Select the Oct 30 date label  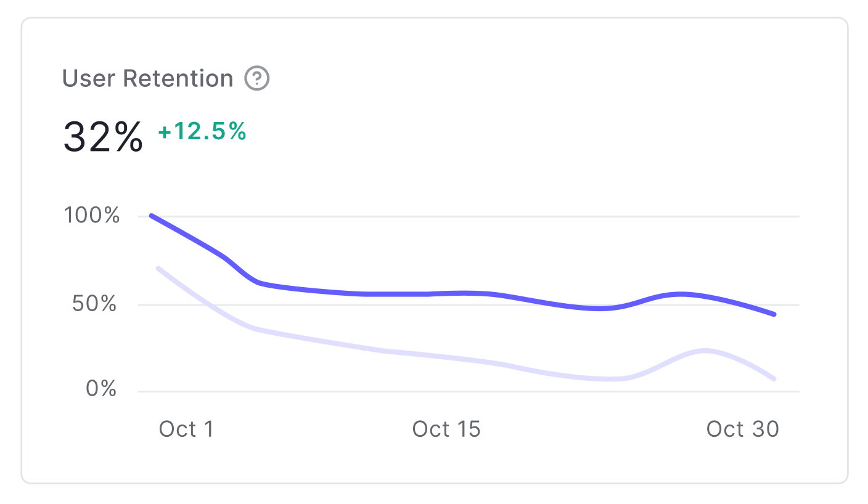click(x=743, y=429)
